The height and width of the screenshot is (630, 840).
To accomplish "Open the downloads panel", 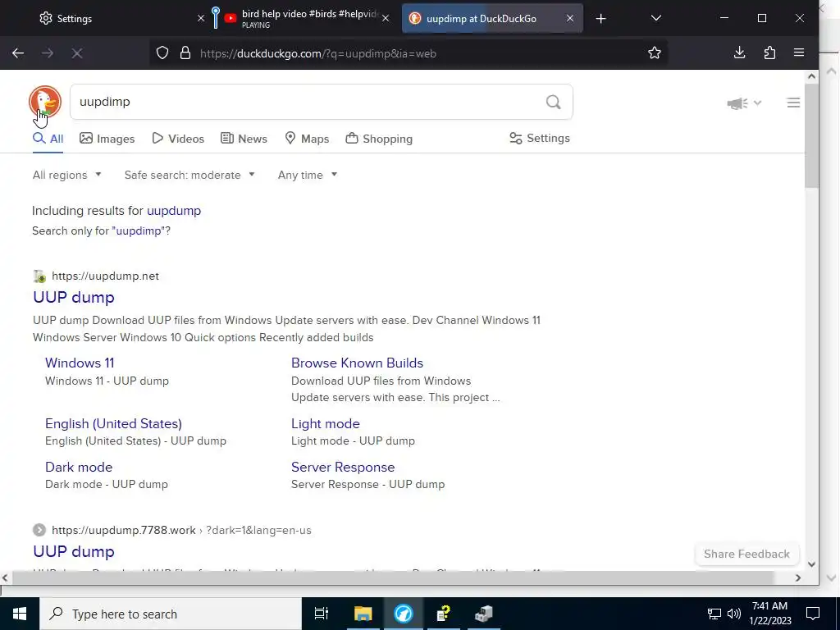I will coord(739,53).
